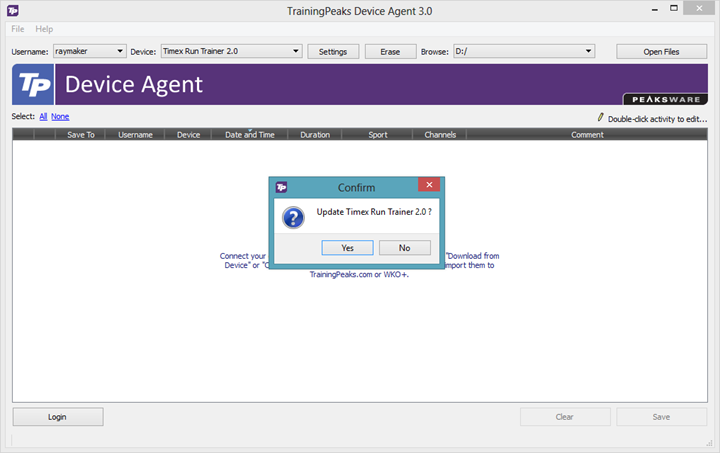Viewport: 720px width, 453px height.
Task: Maximize the Device Agent window
Action: coord(674,8)
